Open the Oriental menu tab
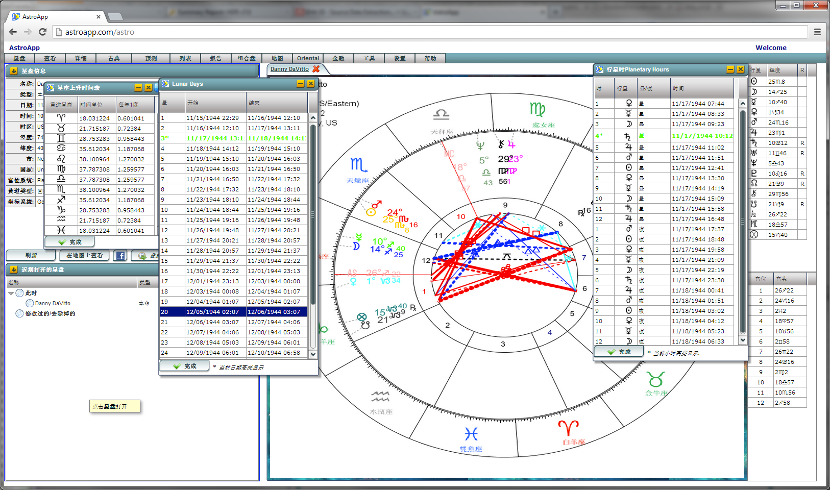830x490 pixels. click(x=309, y=59)
